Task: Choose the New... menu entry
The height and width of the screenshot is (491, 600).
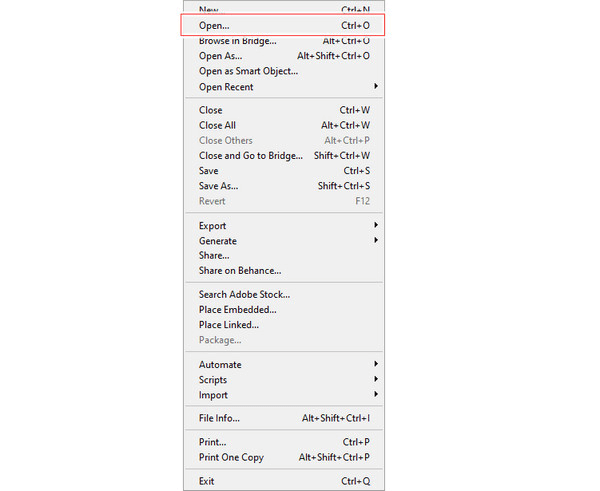Action: click(x=284, y=10)
